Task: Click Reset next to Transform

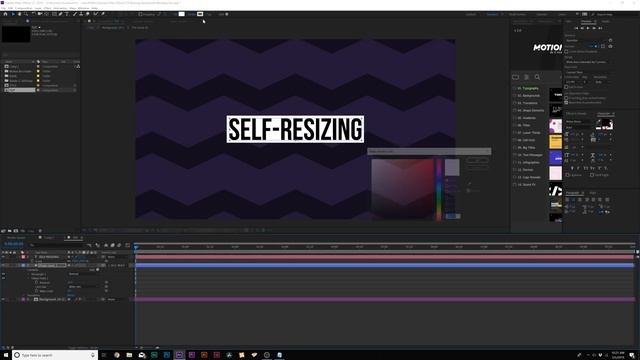Action: 71,295
